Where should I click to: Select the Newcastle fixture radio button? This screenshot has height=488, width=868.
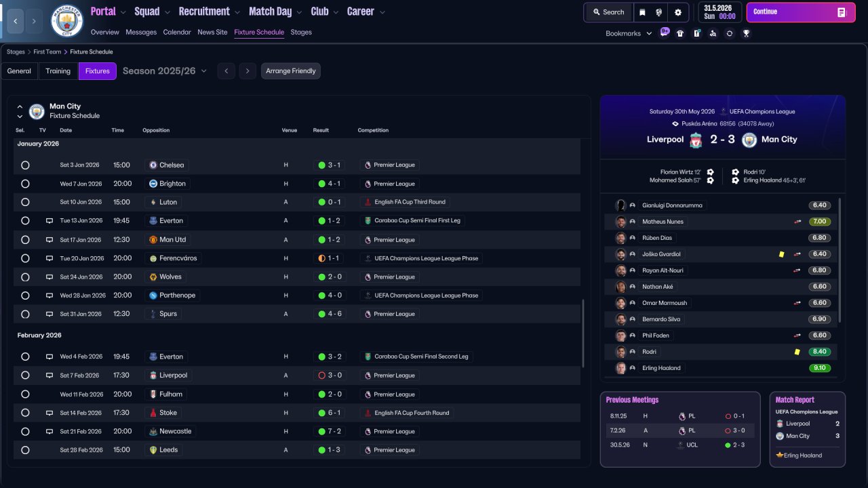coord(25,431)
